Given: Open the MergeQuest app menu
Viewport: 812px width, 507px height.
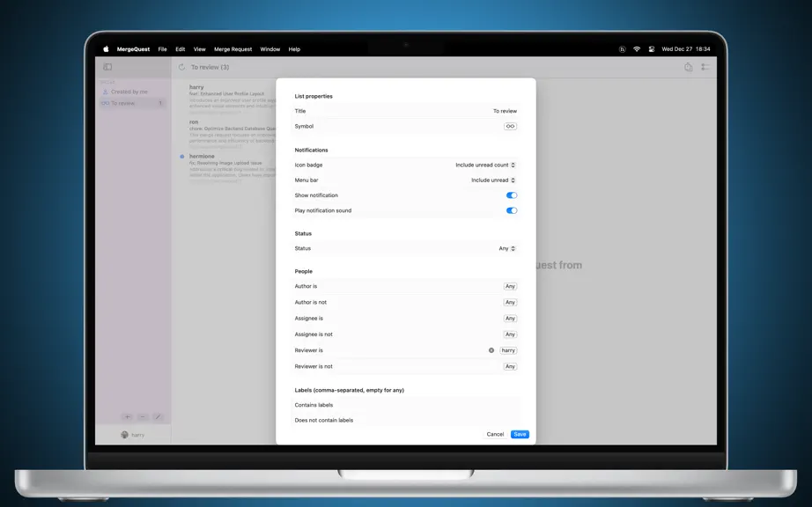Looking at the screenshot, I should click(x=133, y=49).
